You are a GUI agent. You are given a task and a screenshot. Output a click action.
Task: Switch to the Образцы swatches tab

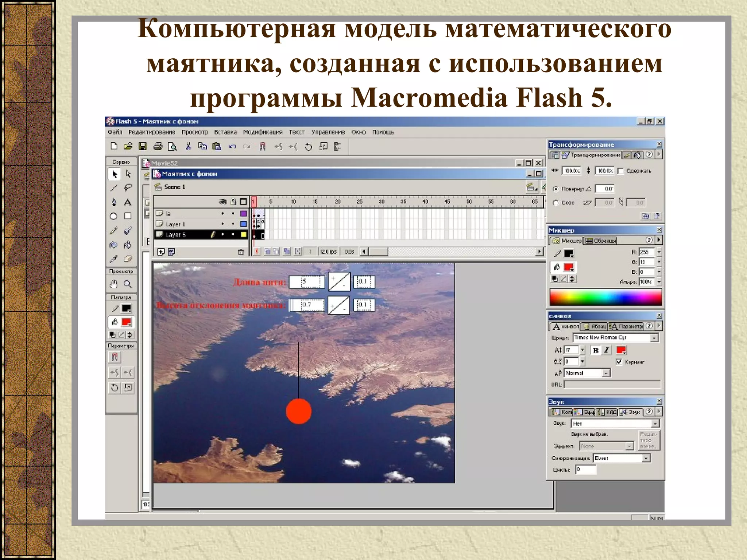tap(600, 241)
